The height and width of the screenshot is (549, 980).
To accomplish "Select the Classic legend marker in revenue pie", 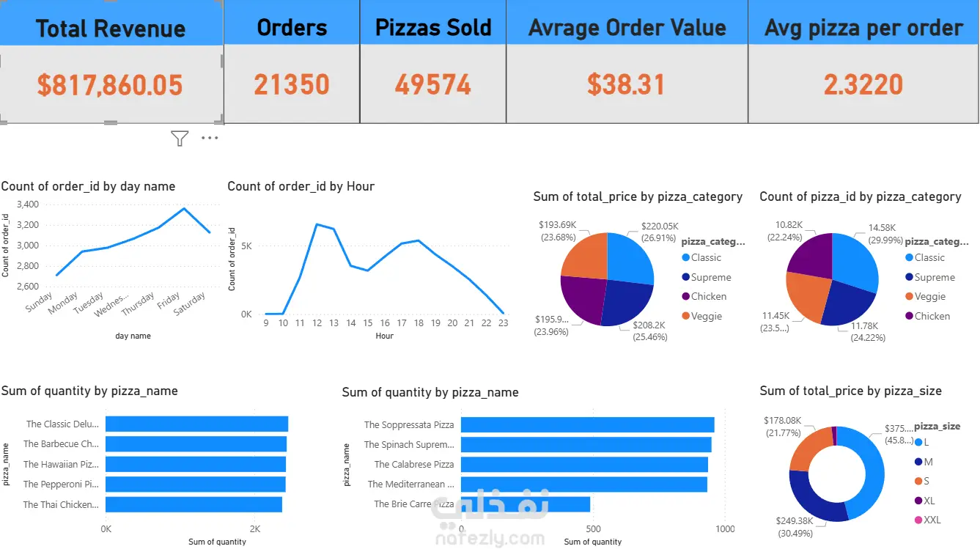I will pyautogui.click(x=685, y=257).
